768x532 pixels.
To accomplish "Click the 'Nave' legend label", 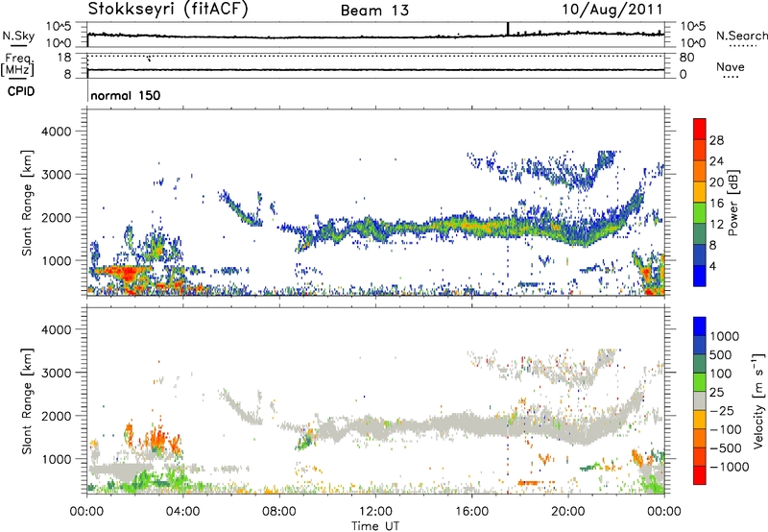I will (x=731, y=66).
